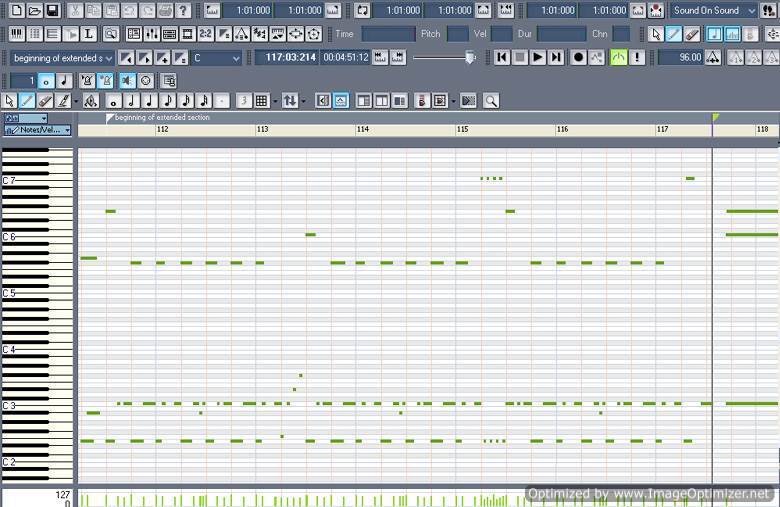Expand the marker dropdown 'beginning of extended s'
The width and height of the screenshot is (780, 507).
[109, 58]
